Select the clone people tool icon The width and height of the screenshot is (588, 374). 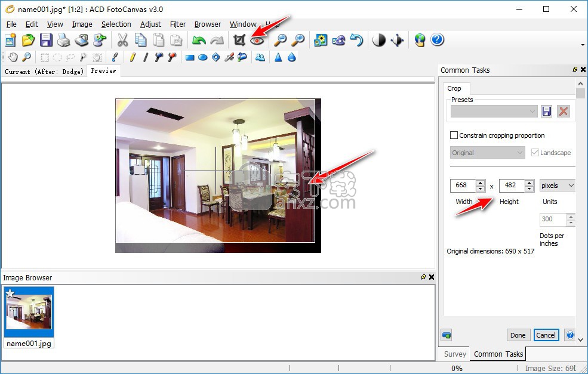point(260,57)
